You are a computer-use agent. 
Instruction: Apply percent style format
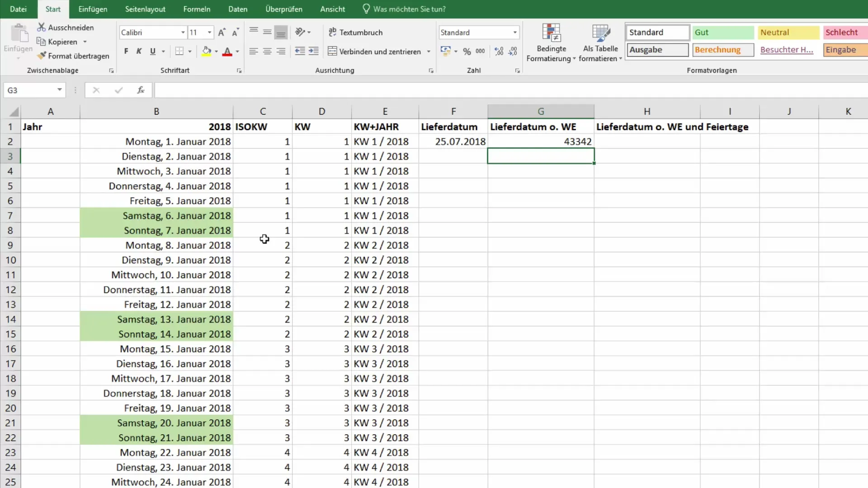467,51
